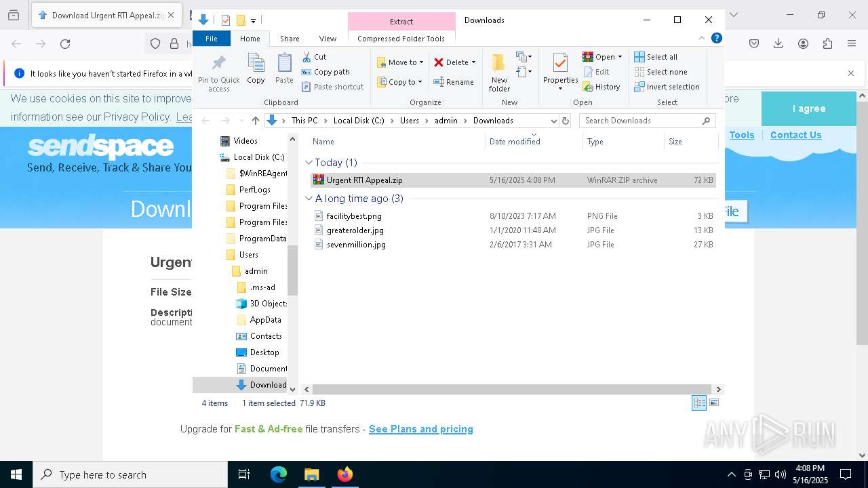Reload the Firefox page

(x=65, y=44)
